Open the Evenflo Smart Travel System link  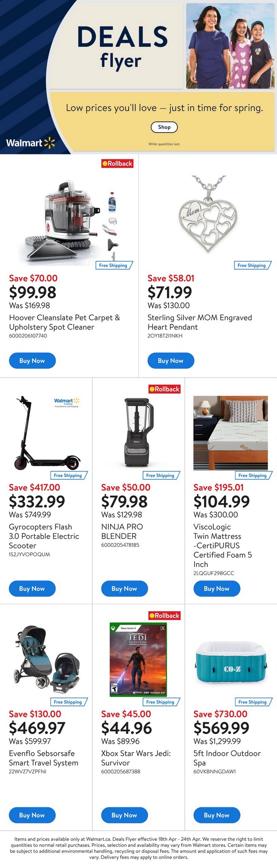coord(43,758)
